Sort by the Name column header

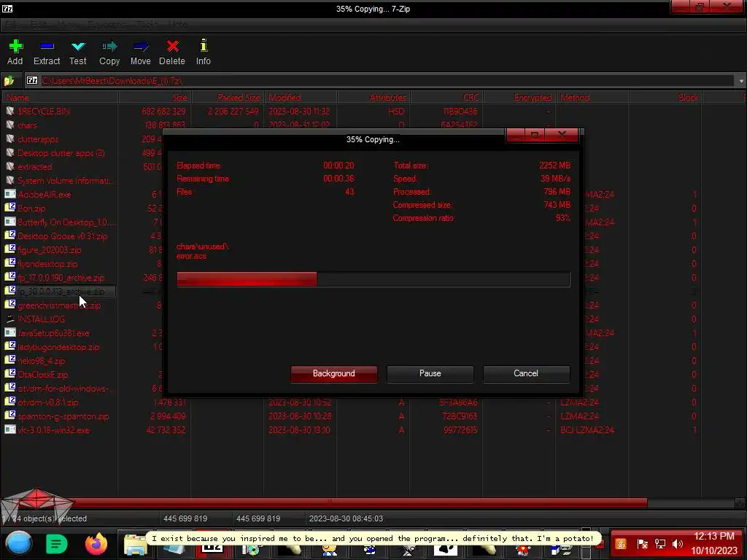[x=60, y=97]
